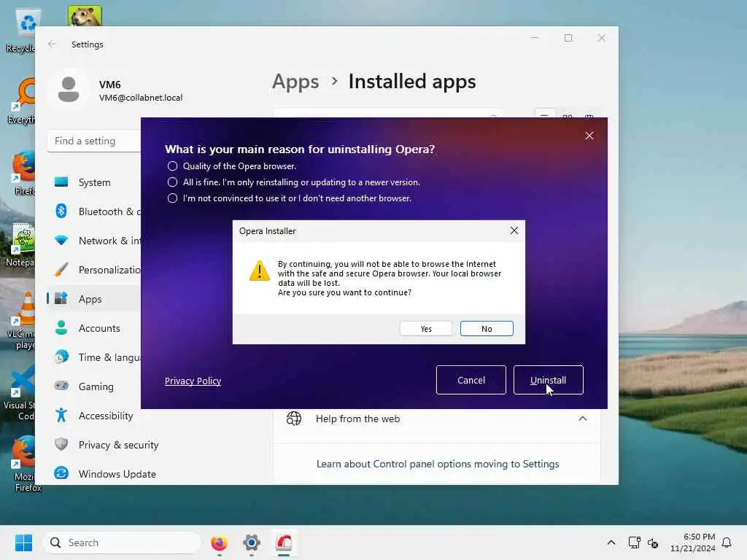Viewport: 747px width, 560px height.
Task: Confirm with Yes in Opera Installer dialog
Action: [426, 329]
